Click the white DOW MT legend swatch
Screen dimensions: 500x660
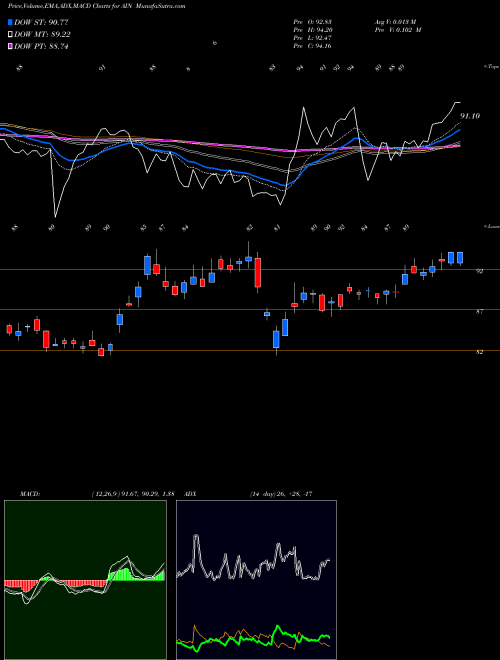click(11, 35)
